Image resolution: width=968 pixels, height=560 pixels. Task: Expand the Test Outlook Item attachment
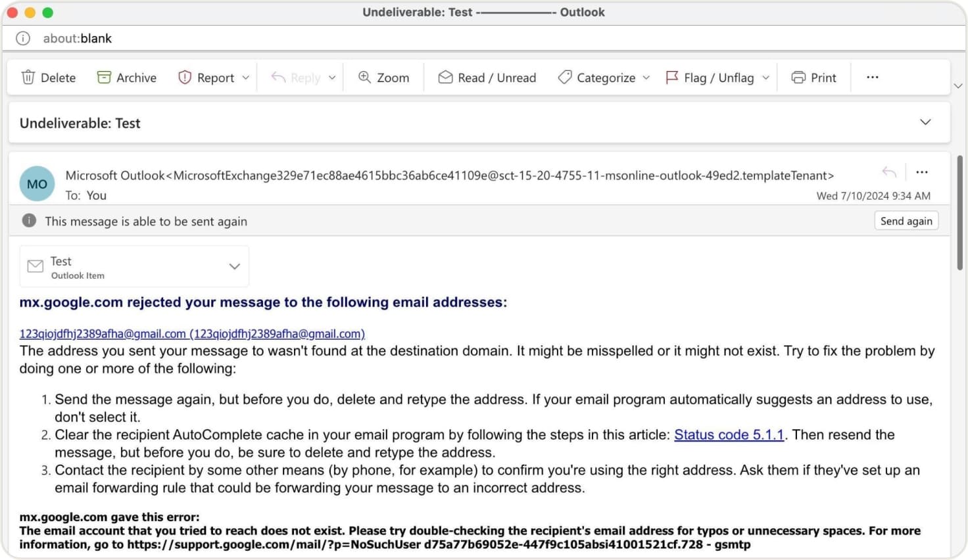[234, 266]
